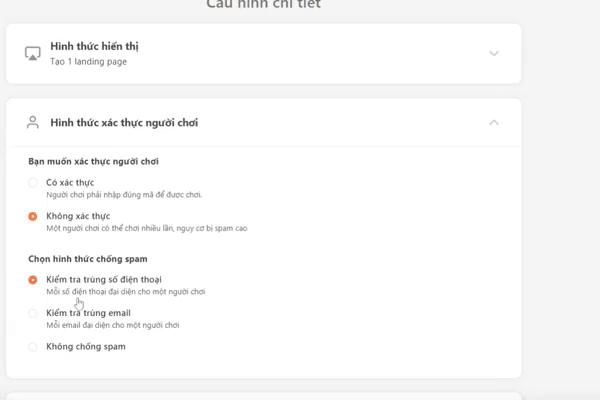Click the screen display icon beside Hình thức hiển thị

33,54
